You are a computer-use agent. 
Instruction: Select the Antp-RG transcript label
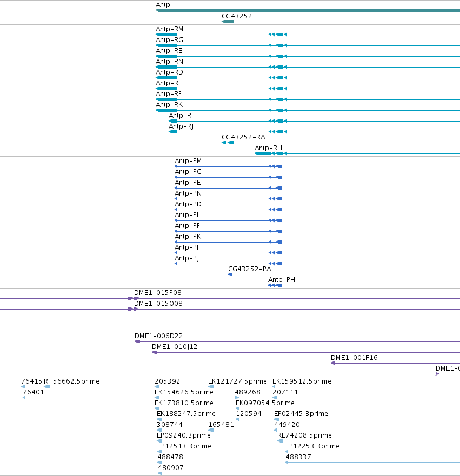pyautogui.click(x=169, y=40)
